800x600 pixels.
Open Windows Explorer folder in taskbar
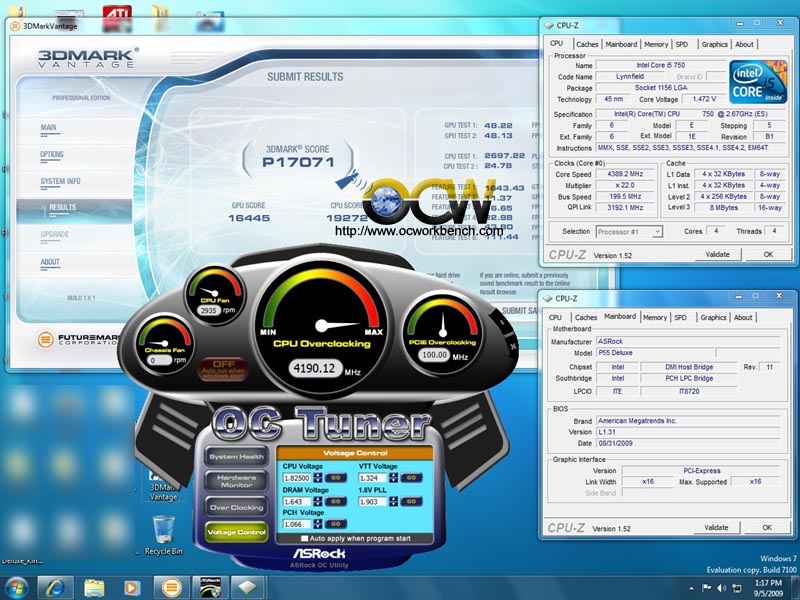coord(93,588)
